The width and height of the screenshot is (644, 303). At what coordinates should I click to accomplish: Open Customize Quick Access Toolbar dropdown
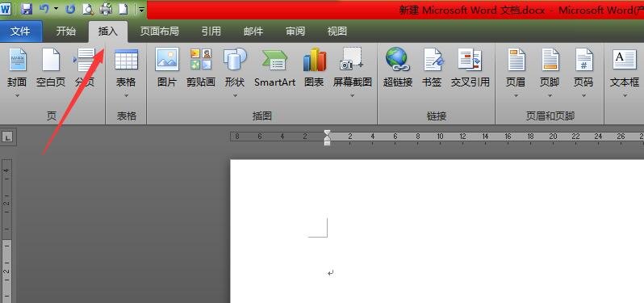point(141,9)
